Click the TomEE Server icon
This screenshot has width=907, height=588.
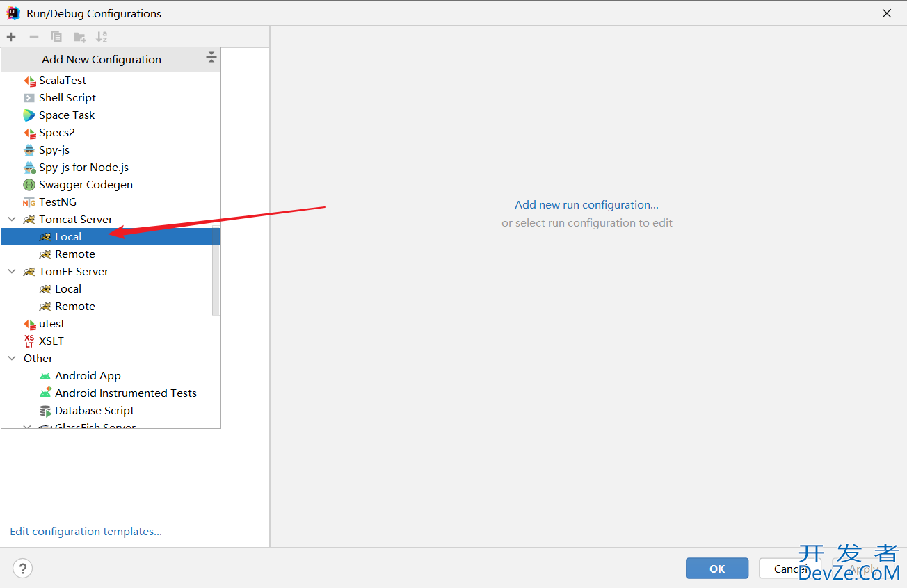click(x=29, y=272)
